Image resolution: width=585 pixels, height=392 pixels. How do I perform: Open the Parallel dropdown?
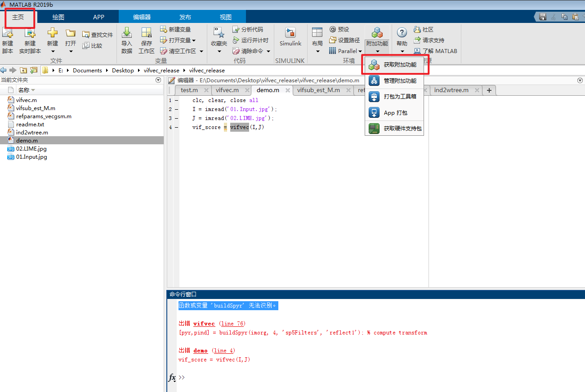pyautogui.click(x=357, y=51)
